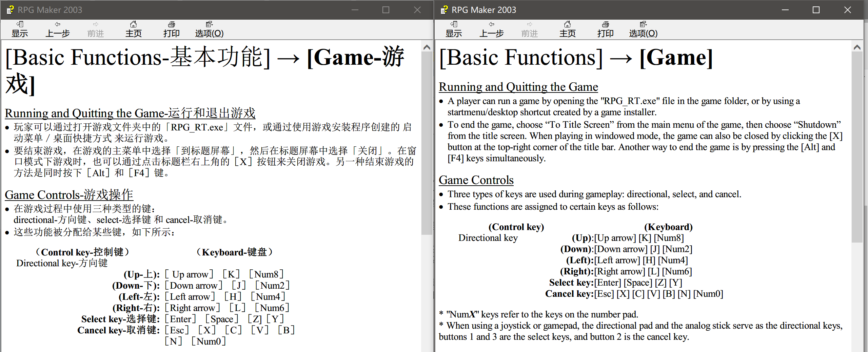Click '[Num0]' on last line of left window
The width and height of the screenshot is (868, 352).
pyautogui.click(x=209, y=341)
